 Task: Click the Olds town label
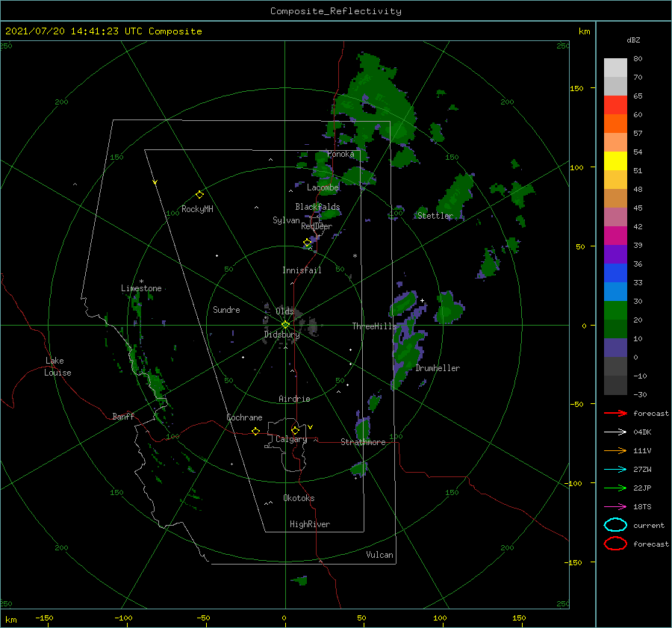coord(284,311)
